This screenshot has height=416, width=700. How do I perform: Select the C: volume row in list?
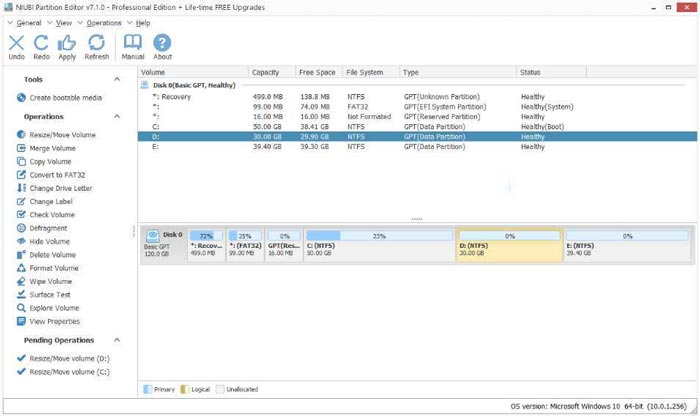[x=417, y=127]
